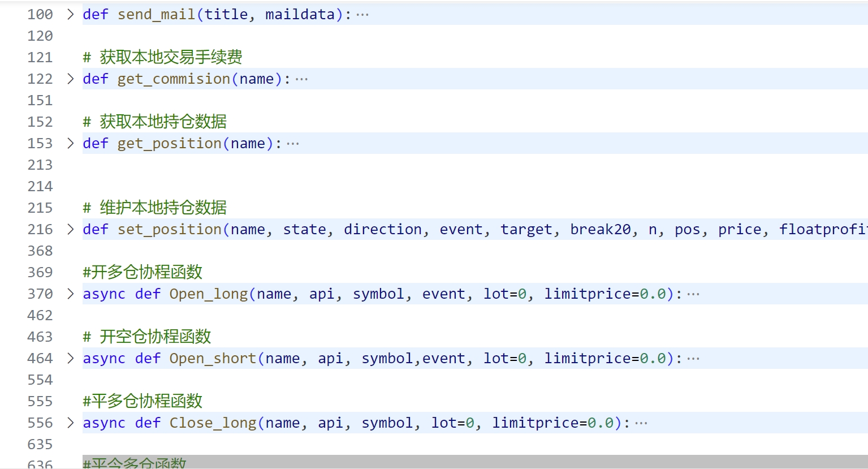Click the comment '# 维护本地持仓数据'

click(154, 208)
